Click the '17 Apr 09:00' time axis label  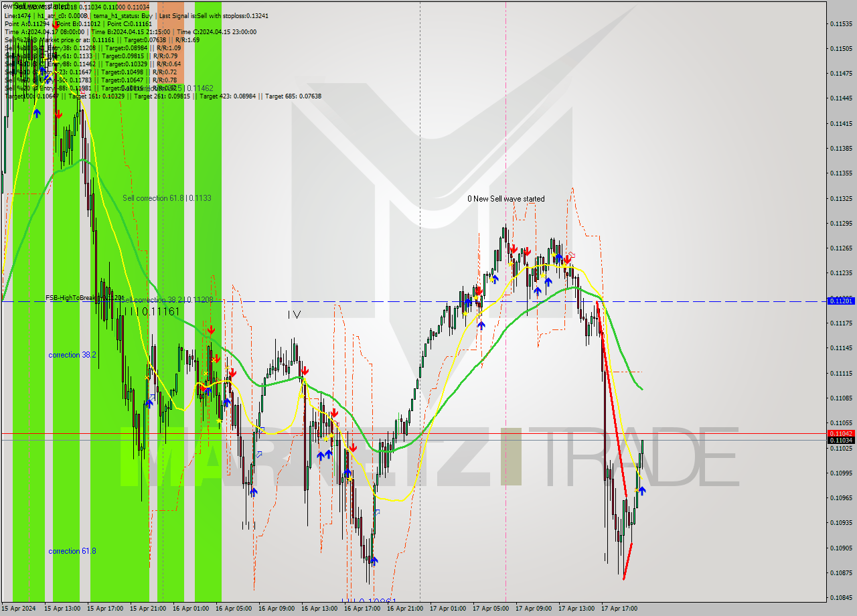(534, 609)
